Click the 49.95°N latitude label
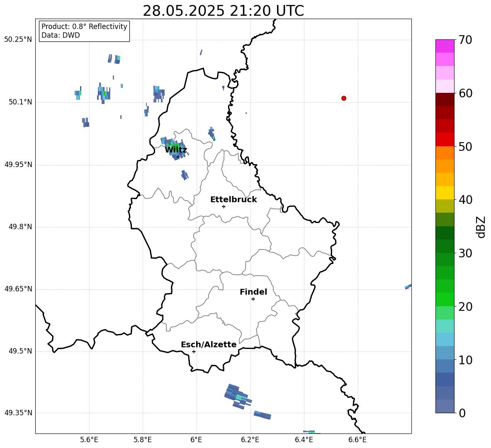 tap(18, 165)
